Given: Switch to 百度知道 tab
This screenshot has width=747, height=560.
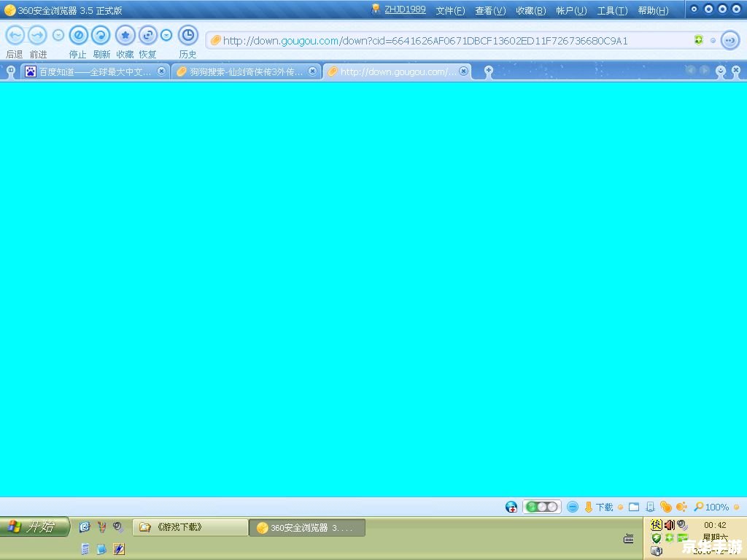Looking at the screenshot, I should coord(95,72).
